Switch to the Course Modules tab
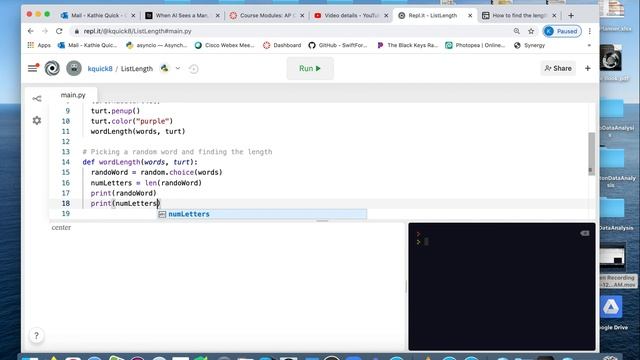Screen dimensions: 640x360 click(x=267, y=16)
